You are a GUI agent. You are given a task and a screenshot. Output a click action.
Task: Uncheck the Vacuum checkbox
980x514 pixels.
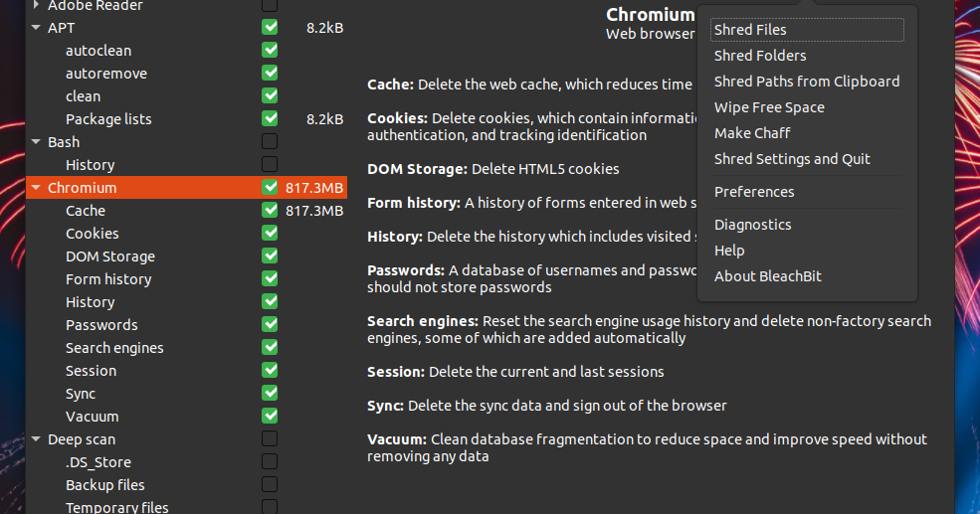click(x=270, y=416)
